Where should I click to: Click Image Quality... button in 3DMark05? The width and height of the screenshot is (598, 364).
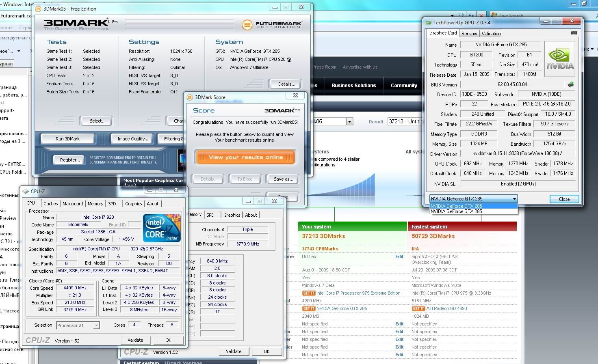[x=132, y=139]
